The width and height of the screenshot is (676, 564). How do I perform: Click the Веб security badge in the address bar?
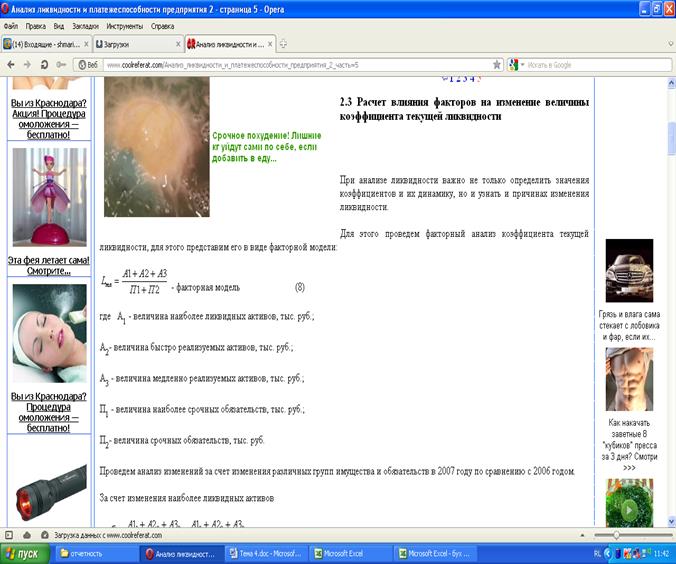tap(88, 65)
